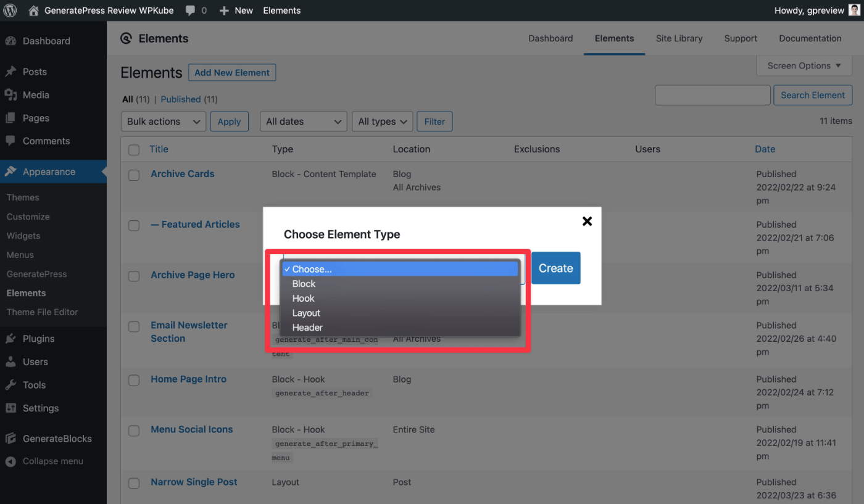Check the Archive Cards row checkbox
This screenshot has width=864, height=504.
coord(134,175)
